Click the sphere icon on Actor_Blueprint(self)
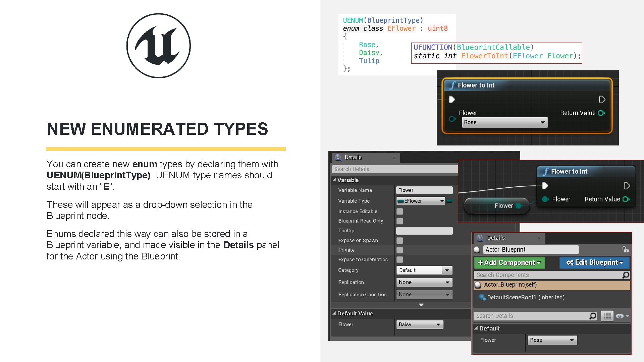The height and width of the screenshot is (362, 644). coord(477,285)
